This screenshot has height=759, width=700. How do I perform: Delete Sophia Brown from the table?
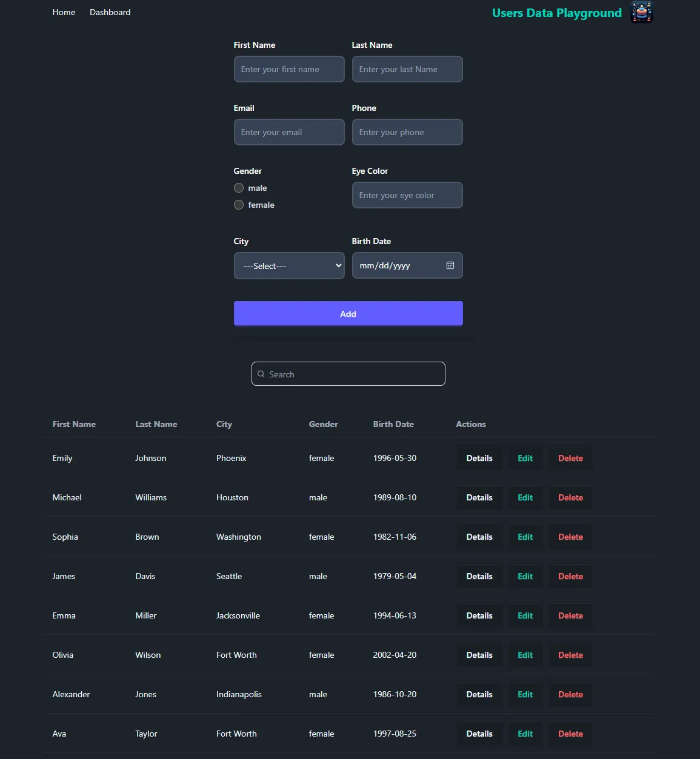[x=570, y=537]
